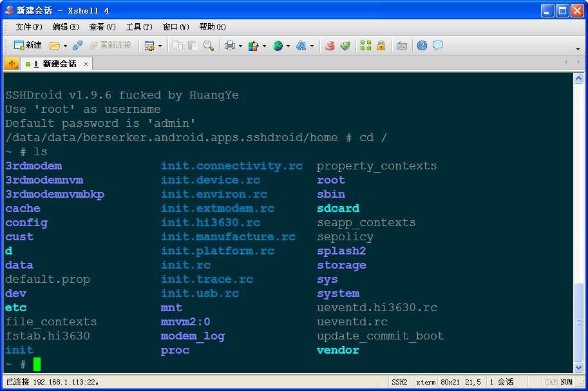
Task: Click the Xshell app icon in title bar
Action: coord(9,10)
